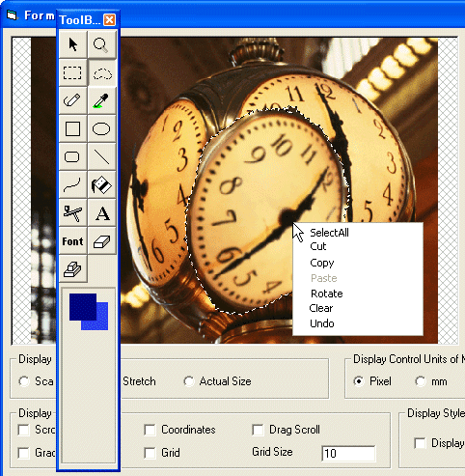
Task: Click the Stretch display option label
Action: pos(139,381)
